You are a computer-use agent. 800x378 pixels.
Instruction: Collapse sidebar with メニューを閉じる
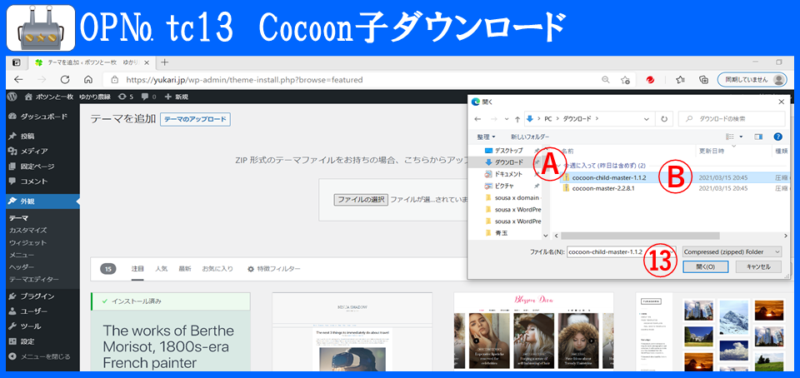40,357
